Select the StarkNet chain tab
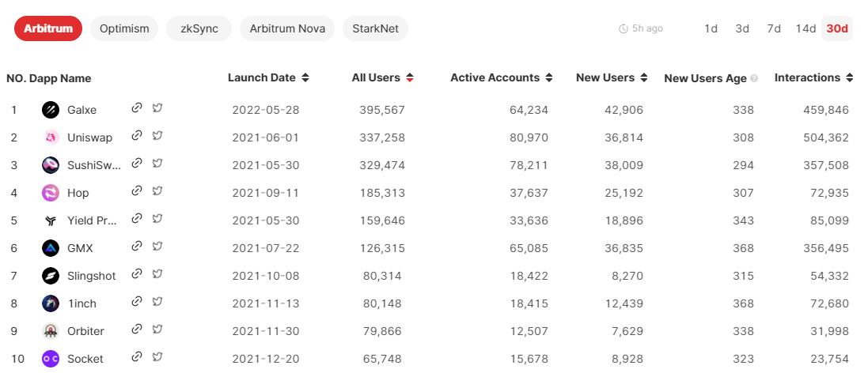This screenshot has width=868, height=373. point(375,28)
